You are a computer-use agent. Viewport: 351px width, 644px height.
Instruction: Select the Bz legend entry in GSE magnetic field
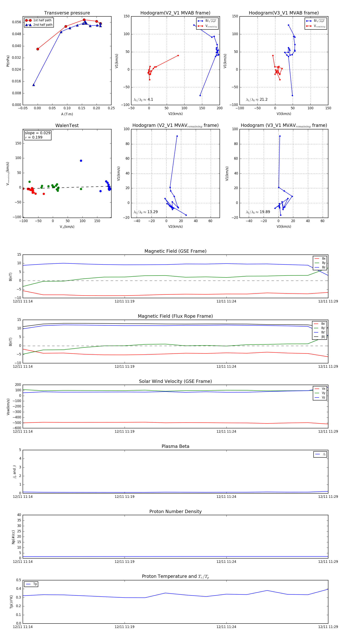[320, 267]
